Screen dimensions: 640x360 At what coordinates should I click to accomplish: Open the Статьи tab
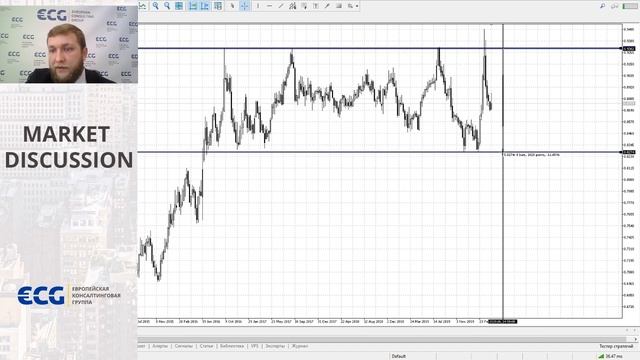click(x=207, y=346)
